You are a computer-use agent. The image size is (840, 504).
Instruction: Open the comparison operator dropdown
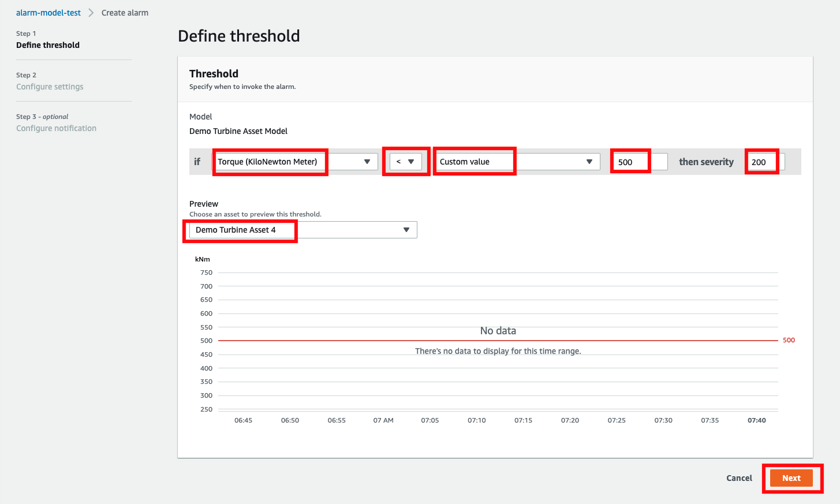coord(406,162)
